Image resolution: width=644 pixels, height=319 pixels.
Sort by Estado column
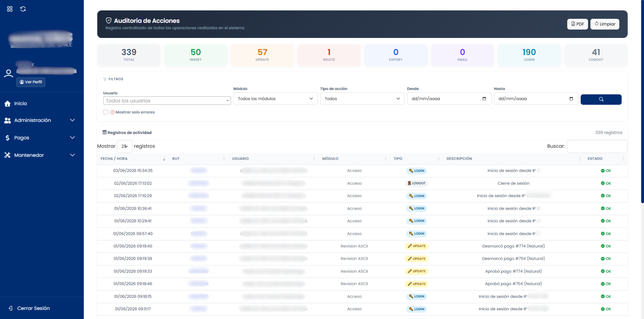(x=606, y=159)
